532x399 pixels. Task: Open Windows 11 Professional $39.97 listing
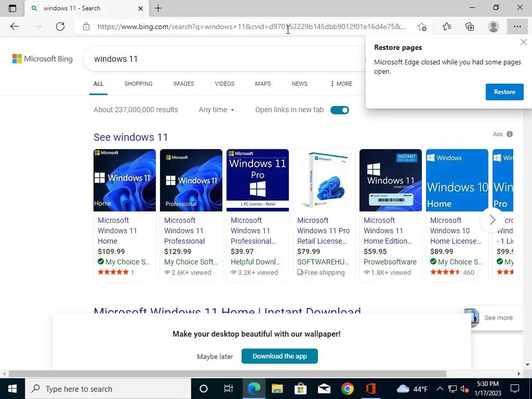(x=254, y=231)
